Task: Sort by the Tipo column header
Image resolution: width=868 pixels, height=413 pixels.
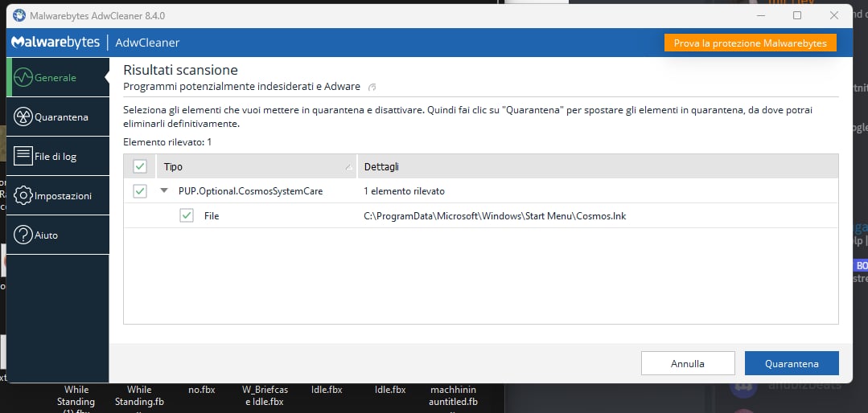Action: click(x=257, y=166)
